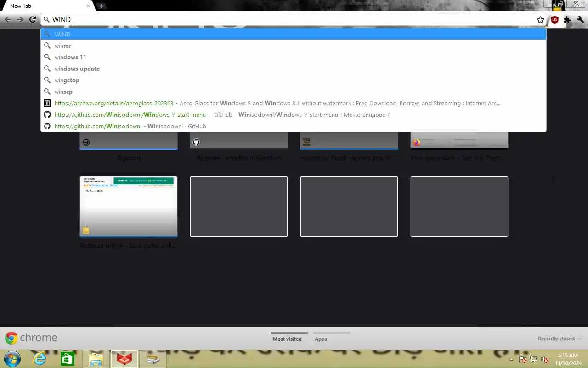Bookmark this page with the star icon
The width and height of the screenshot is (588, 368).
(x=540, y=20)
